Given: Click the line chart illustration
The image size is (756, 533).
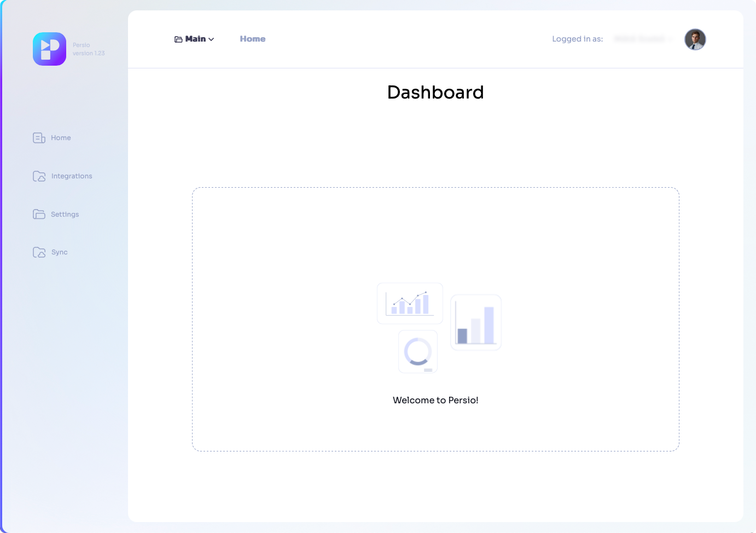Looking at the screenshot, I should (x=410, y=303).
